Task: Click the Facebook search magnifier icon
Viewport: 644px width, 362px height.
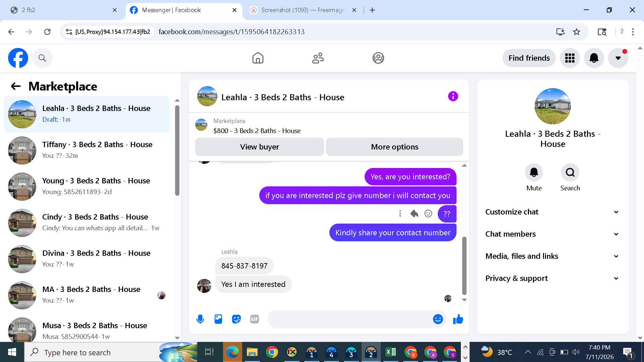Action: tap(42, 58)
